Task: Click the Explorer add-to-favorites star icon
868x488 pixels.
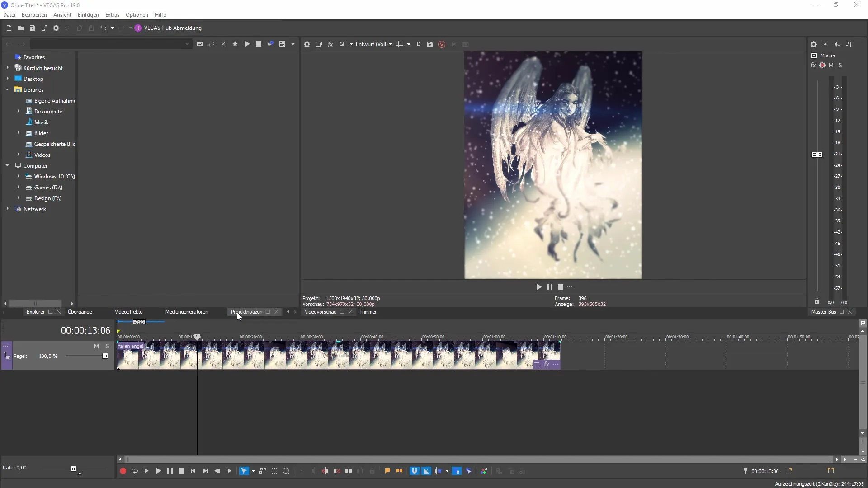Action: (x=235, y=44)
